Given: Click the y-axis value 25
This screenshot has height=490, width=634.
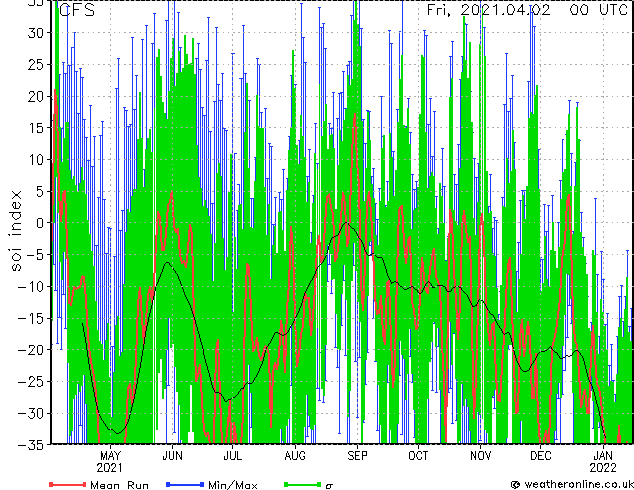Looking at the screenshot, I should (x=36, y=64).
